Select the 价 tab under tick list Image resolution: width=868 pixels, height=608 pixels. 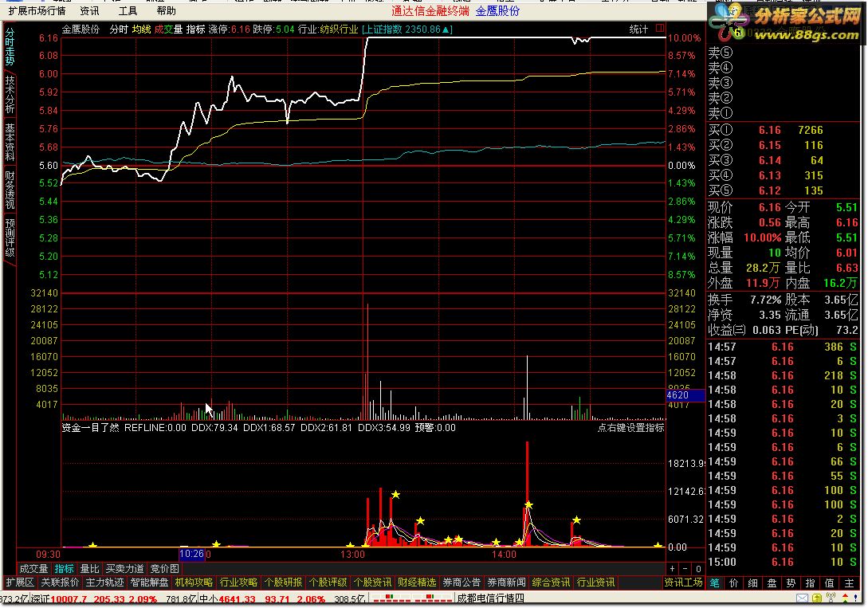[x=733, y=583]
